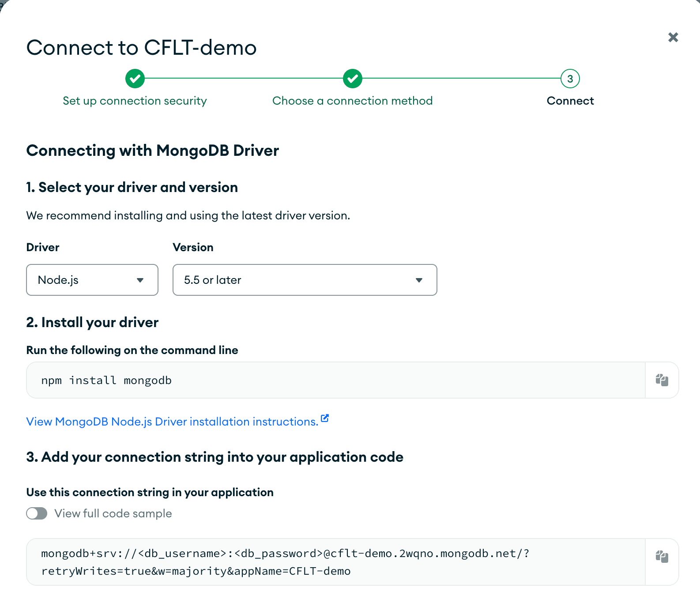Open MongoDB Node.js Driver installation instructions link
This screenshot has width=700, height=599.
[172, 422]
